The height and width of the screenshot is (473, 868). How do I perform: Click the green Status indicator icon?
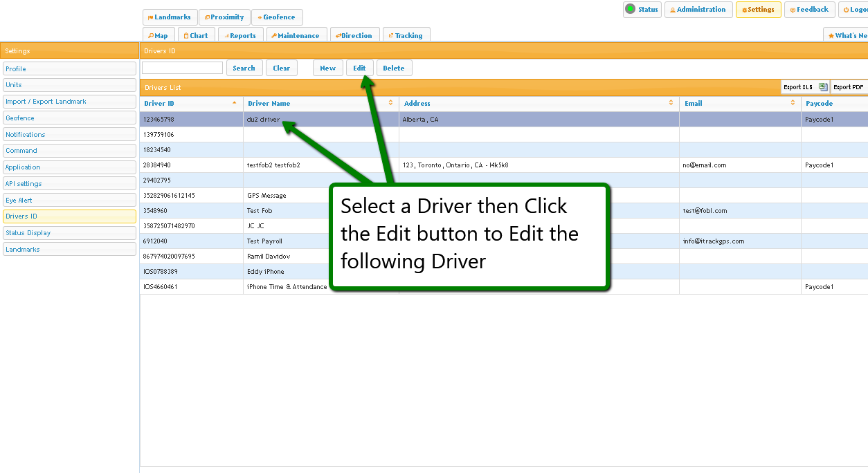630,9
